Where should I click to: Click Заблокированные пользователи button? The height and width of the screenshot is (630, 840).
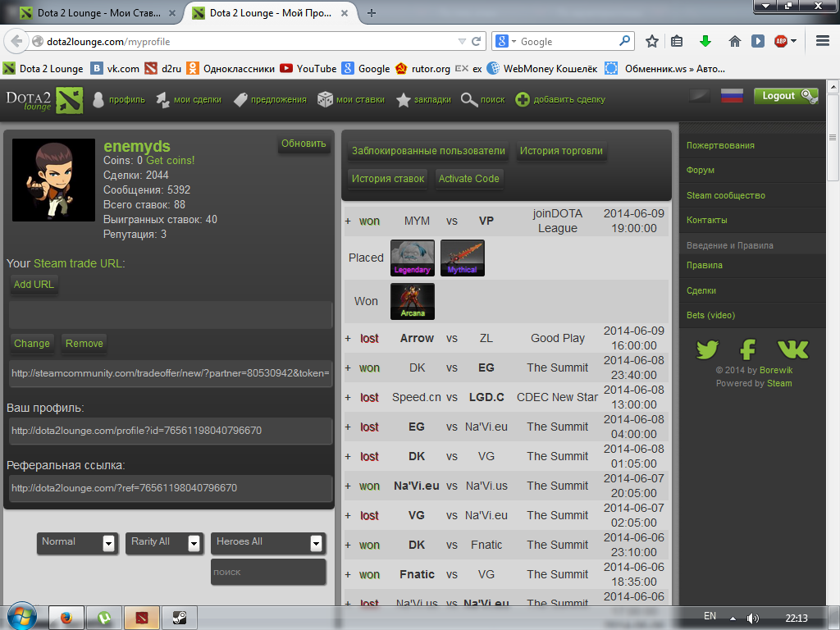pyautogui.click(x=428, y=151)
